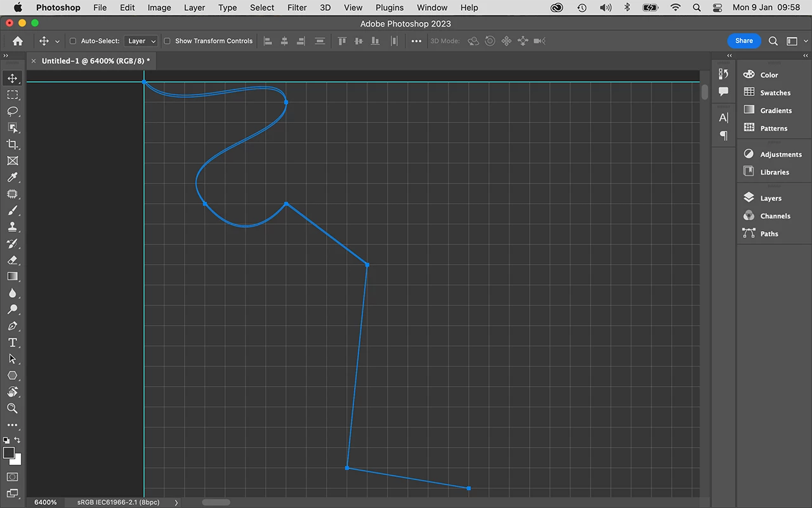Expand the History/Character icon column
The height and width of the screenshot is (508, 812).
click(729, 56)
